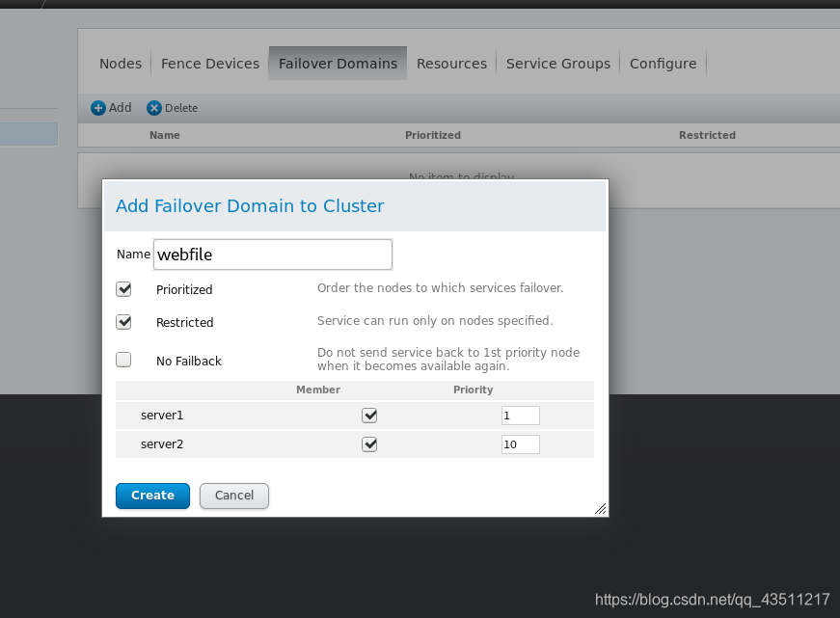
Task: Click the Prioritized column header
Action: coord(433,136)
